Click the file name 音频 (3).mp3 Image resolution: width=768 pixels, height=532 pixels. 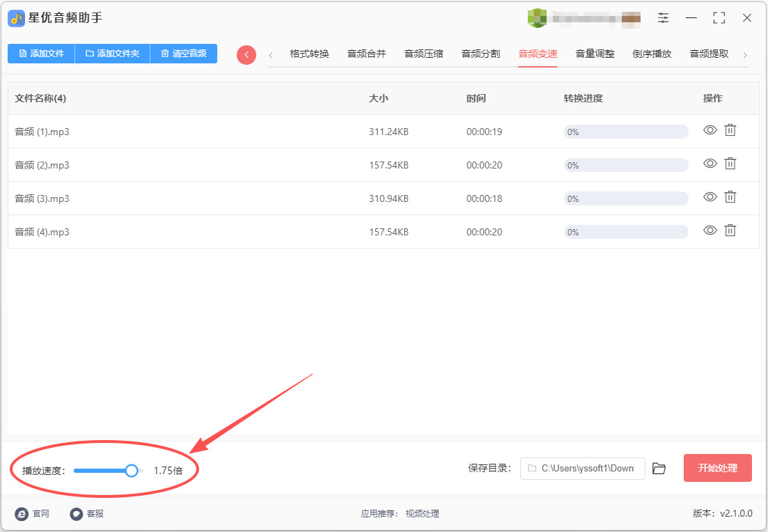42,198
